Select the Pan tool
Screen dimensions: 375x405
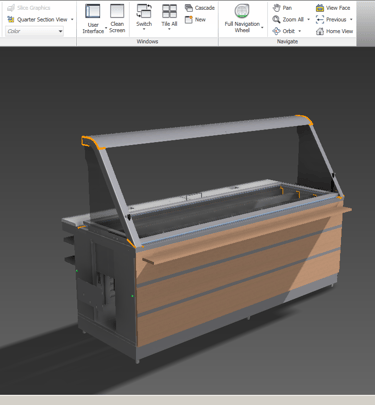point(282,8)
